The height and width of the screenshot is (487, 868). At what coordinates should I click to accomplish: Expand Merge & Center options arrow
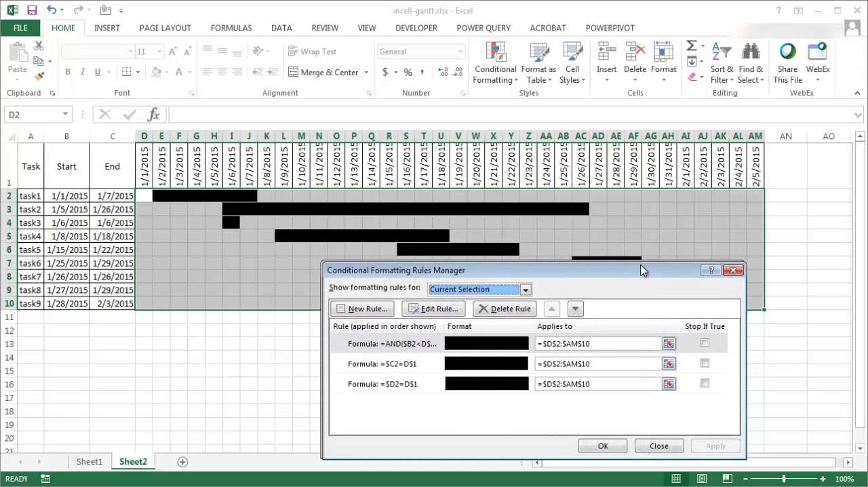[366, 73]
